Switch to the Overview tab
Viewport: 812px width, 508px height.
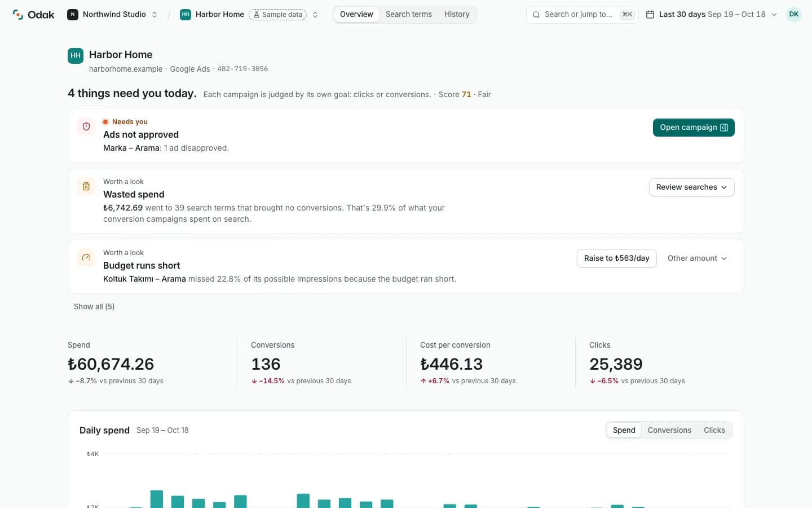356,15
